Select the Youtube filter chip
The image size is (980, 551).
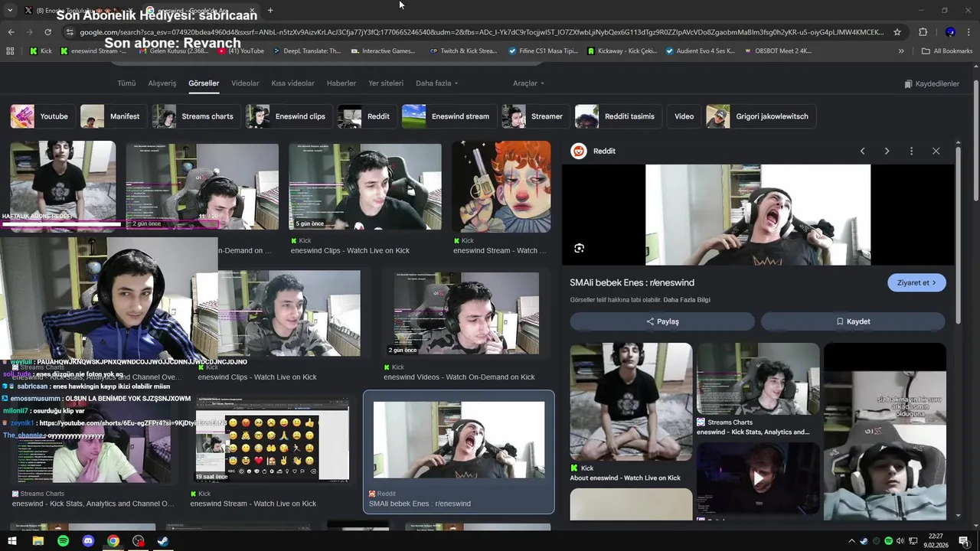coord(44,116)
